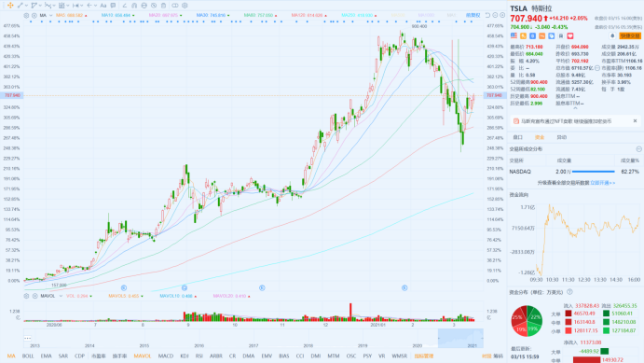Click the highlighted time range slider window
This screenshot has height=363, width=644.
coord(460,339)
